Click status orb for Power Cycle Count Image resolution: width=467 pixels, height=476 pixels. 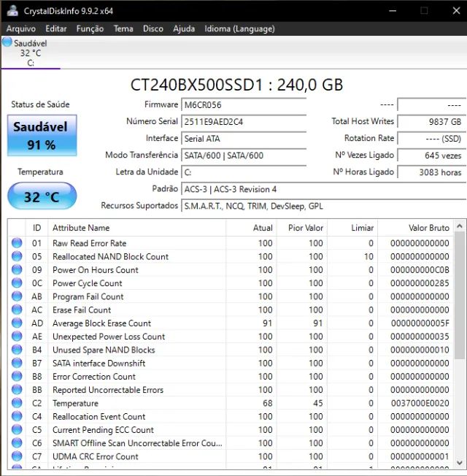click(x=17, y=283)
